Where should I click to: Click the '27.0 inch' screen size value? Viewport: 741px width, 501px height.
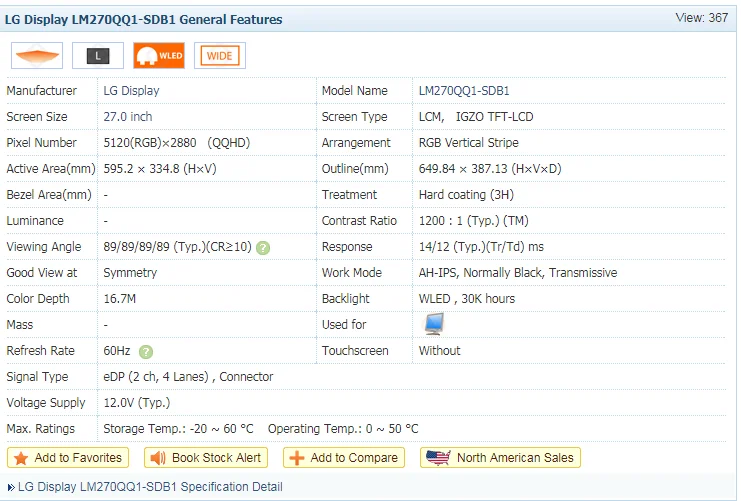[x=128, y=117]
